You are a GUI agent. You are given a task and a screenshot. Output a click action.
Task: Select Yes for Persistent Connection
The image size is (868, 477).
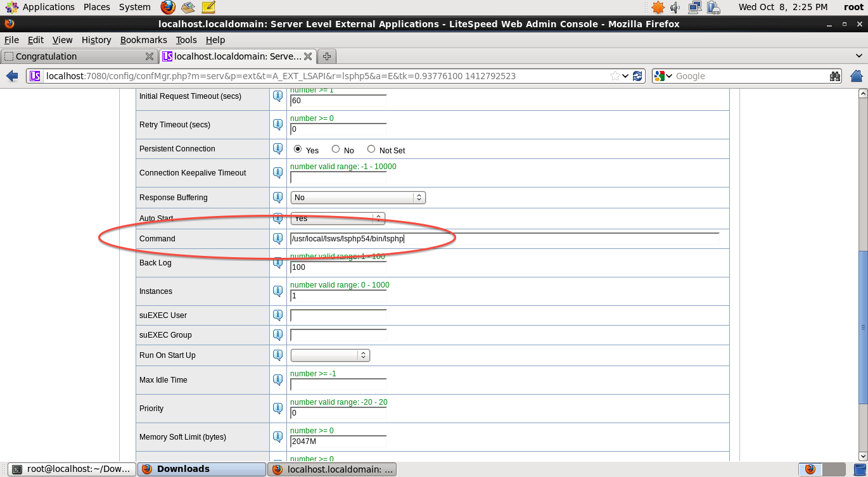pyautogui.click(x=298, y=149)
